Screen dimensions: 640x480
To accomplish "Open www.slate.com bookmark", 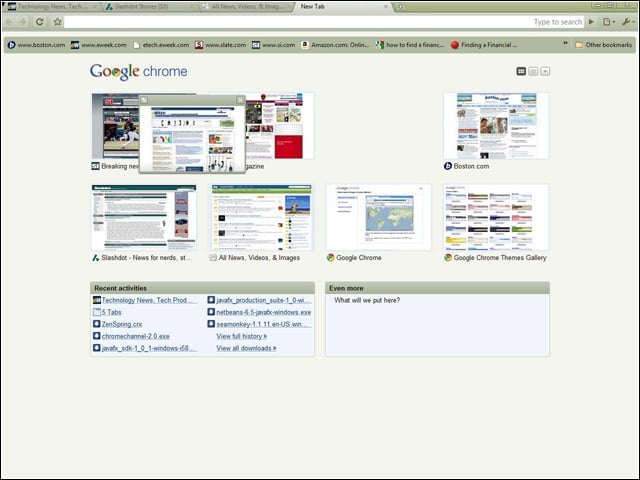I will pyautogui.click(x=220, y=45).
